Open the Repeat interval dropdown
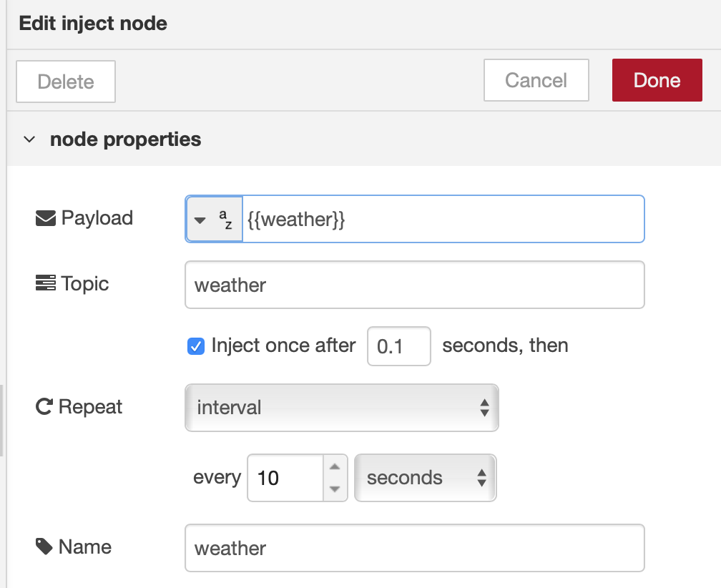 342,406
